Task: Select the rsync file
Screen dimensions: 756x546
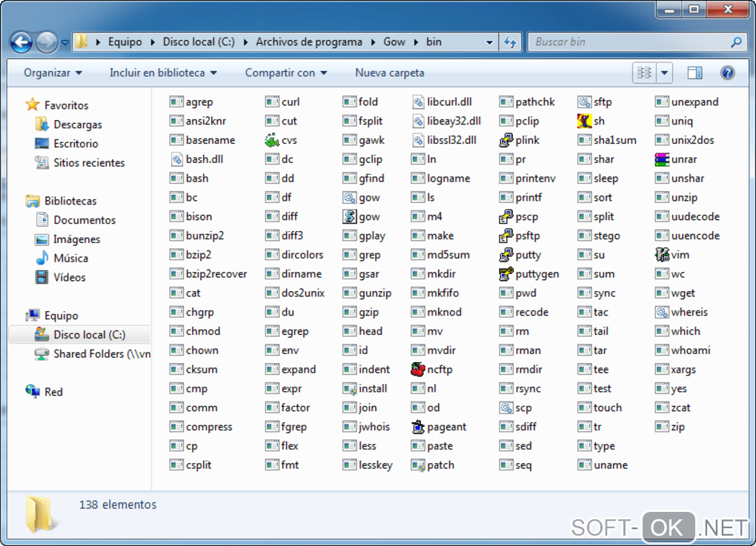Action: 520,389
